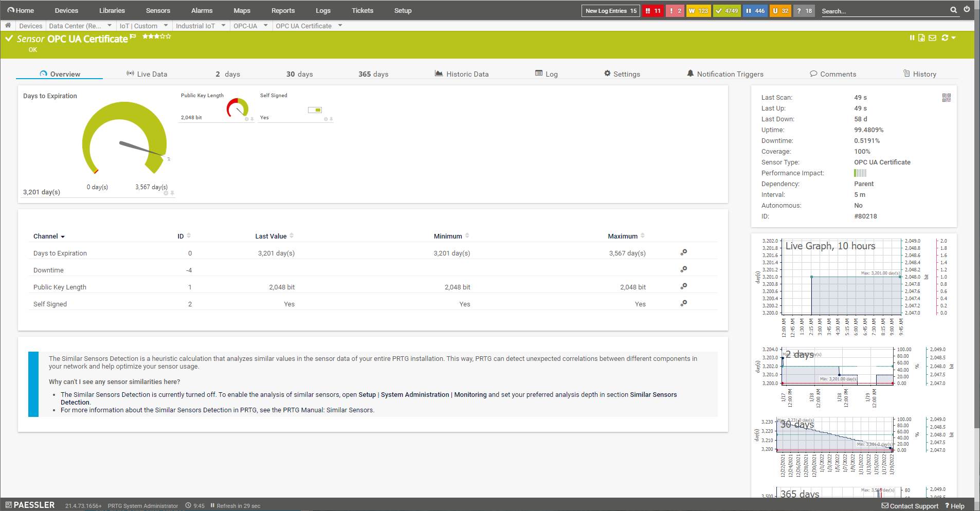Set sensor priority to five stars
Image resolution: width=980 pixels, height=511 pixels.
[x=169, y=36]
